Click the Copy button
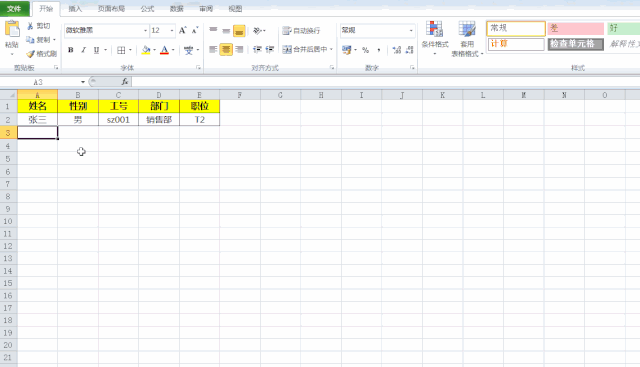The height and width of the screenshot is (367, 640). click(38, 40)
